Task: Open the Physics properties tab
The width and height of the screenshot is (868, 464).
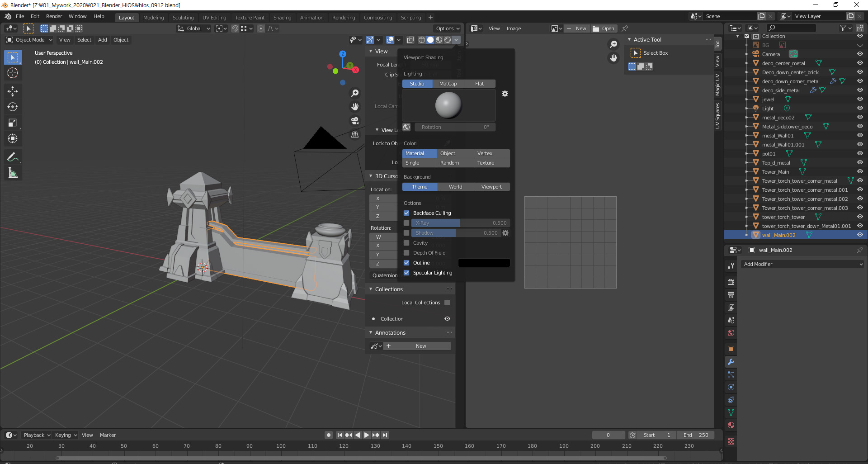Action: coord(731,387)
